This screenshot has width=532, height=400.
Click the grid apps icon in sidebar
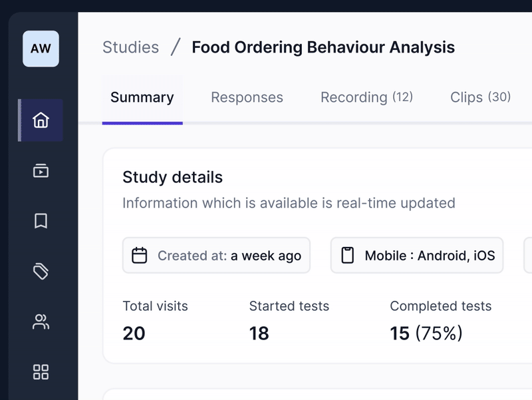[41, 372]
